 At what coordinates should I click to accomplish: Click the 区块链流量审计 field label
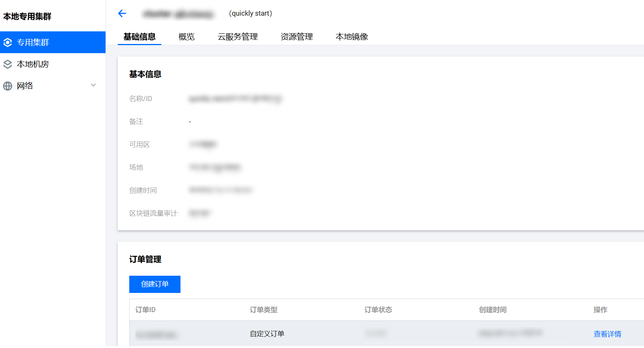tap(153, 213)
